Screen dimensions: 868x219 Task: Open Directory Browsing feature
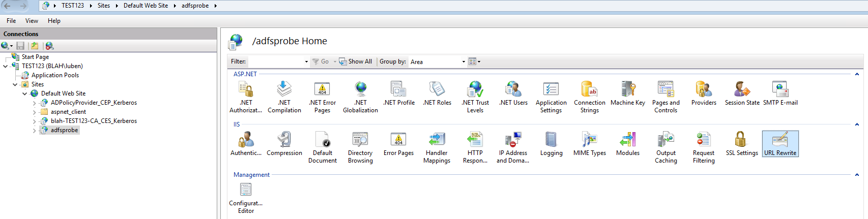point(360,147)
